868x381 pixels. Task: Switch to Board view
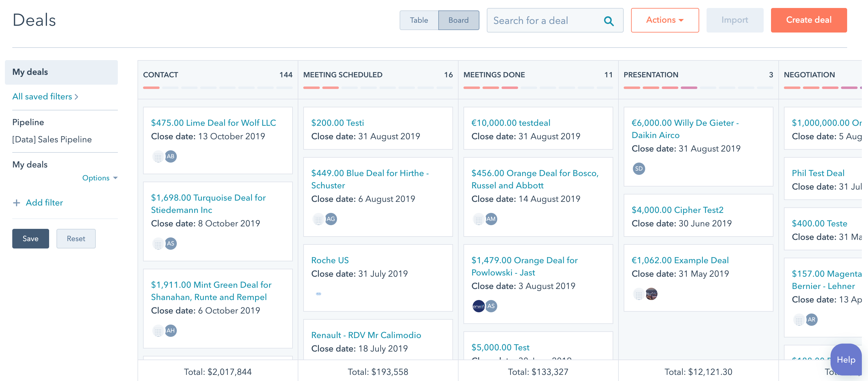458,20
